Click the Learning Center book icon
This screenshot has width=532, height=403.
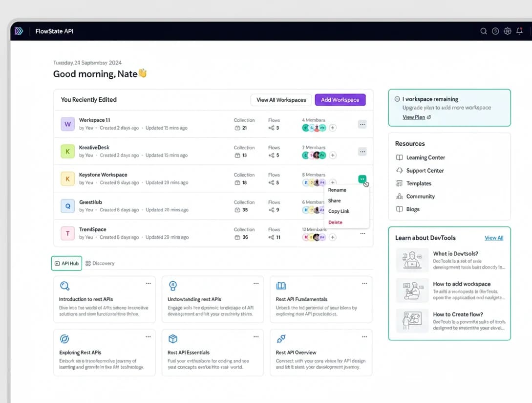pyautogui.click(x=399, y=157)
